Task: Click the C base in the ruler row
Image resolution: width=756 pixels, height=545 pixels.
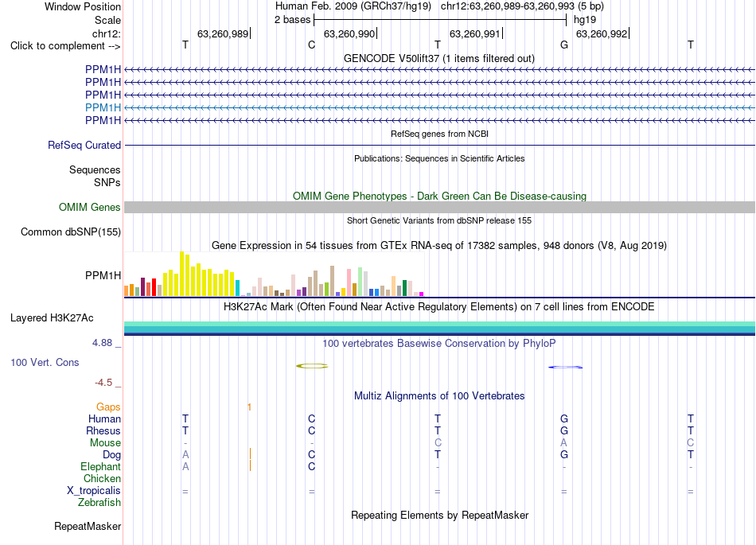Action: click(x=311, y=45)
